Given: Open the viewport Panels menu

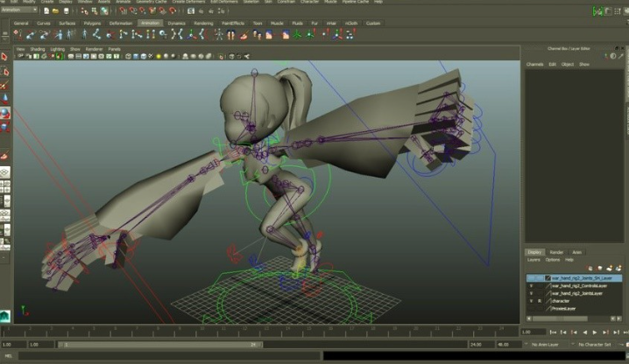Looking at the screenshot, I should pyautogui.click(x=115, y=49).
